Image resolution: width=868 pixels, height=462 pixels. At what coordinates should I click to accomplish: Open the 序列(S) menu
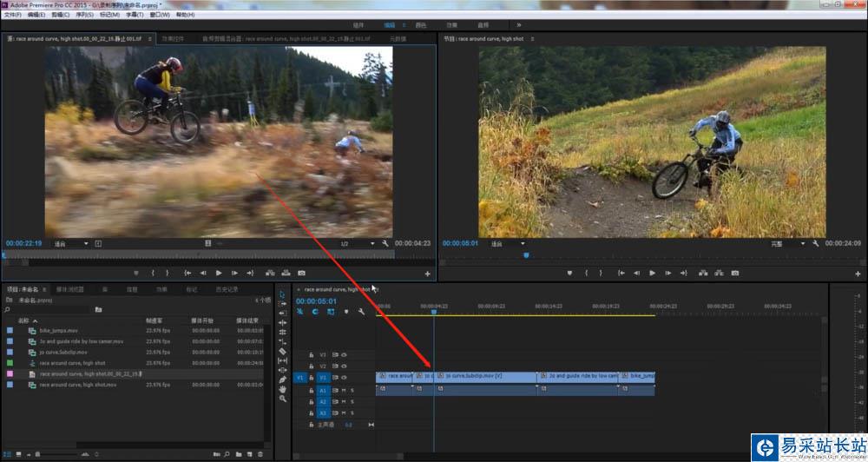tap(84, 15)
